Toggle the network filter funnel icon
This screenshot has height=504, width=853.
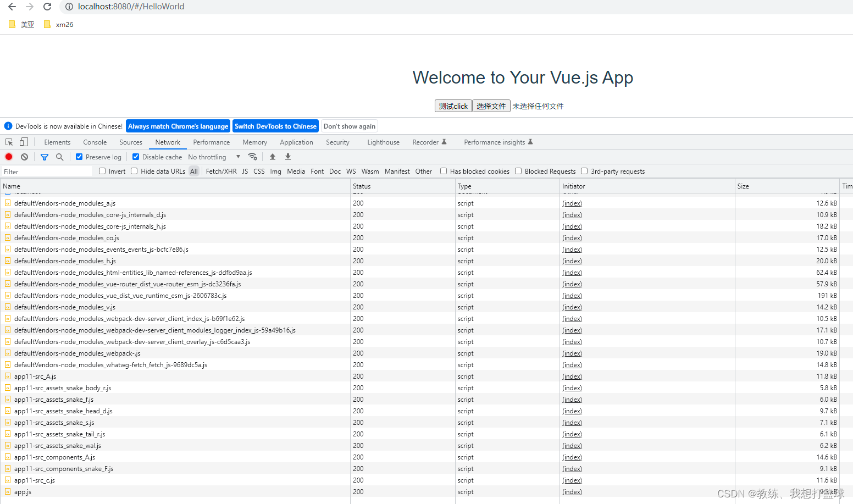tap(45, 157)
